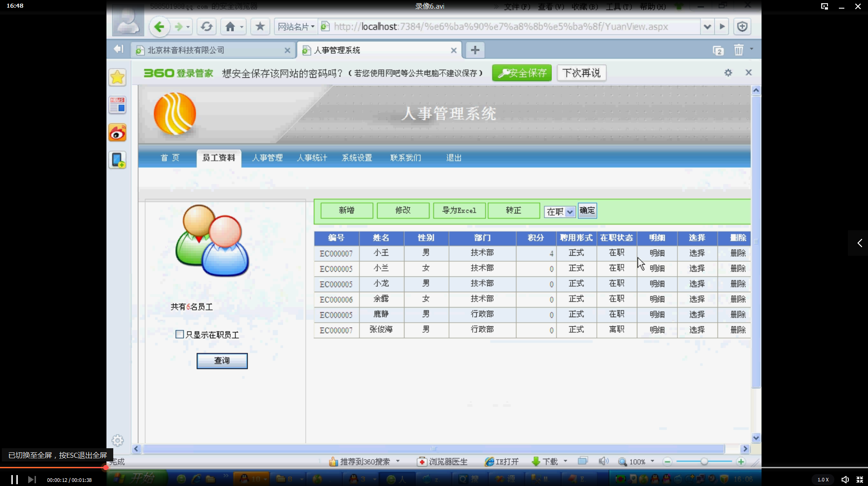This screenshot has width=868, height=486.
Task: Toggle the video player volume icon
Action: click(845, 480)
